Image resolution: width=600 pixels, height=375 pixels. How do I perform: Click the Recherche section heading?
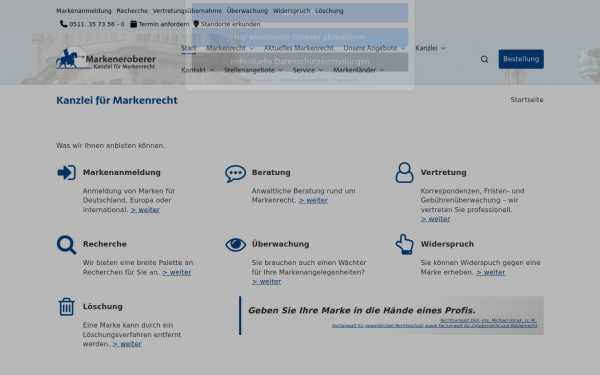point(105,244)
